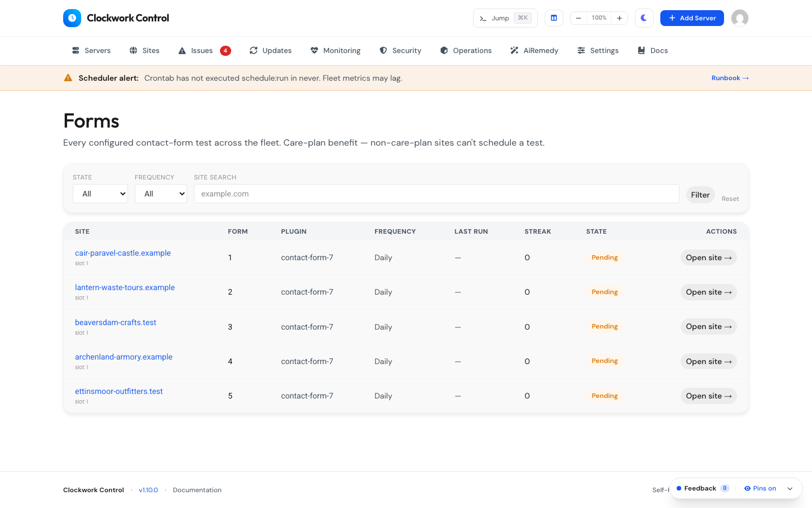The image size is (812, 508).
Task: Click the Pending badge for beaversdam-crafts.test
Action: (604, 326)
